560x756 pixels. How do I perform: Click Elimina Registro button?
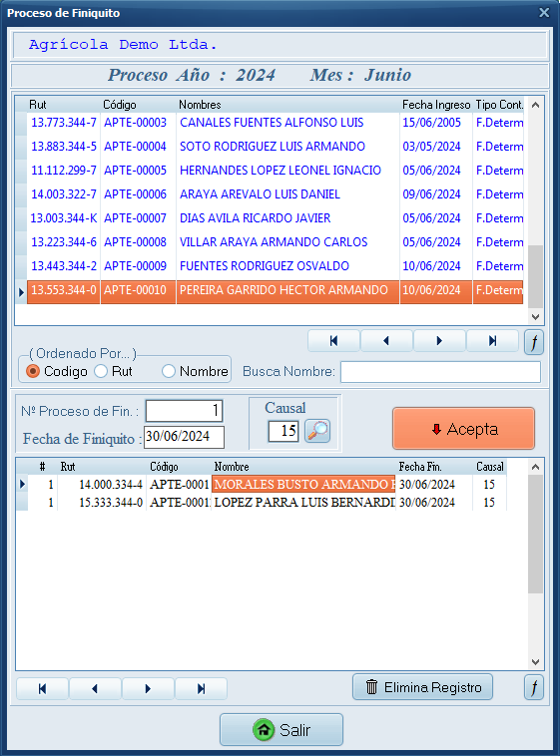(x=423, y=687)
